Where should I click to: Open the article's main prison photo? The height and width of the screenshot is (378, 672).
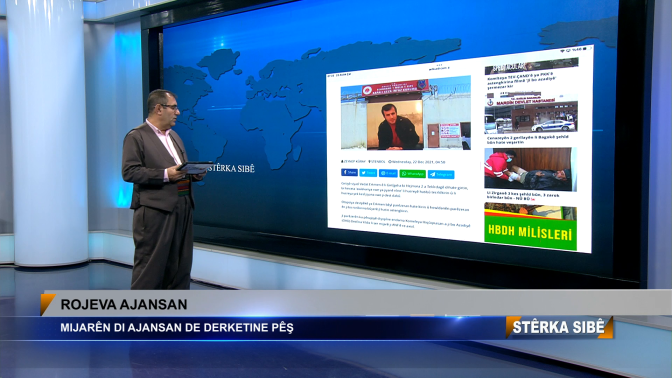(405, 114)
